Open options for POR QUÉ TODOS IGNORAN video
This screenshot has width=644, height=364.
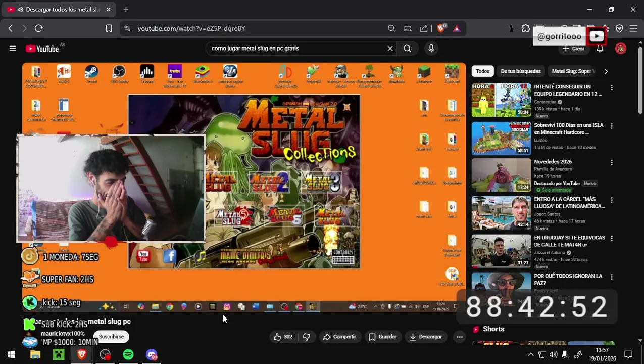[612, 277]
